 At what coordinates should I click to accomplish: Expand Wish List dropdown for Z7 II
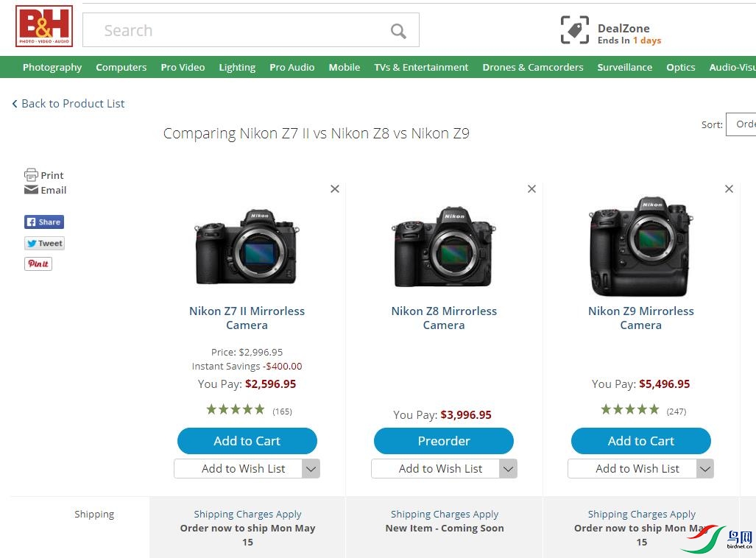pyautogui.click(x=311, y=469)
